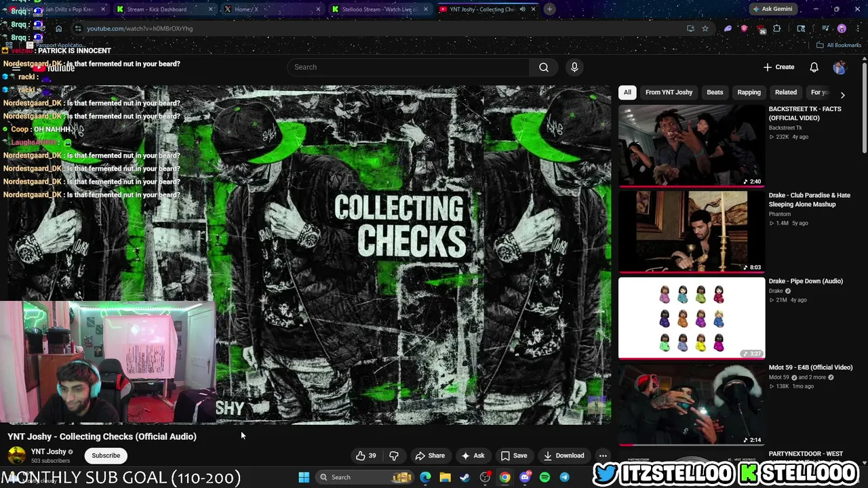Open the YNT Joshy channel avatar
The image size is (868, 488).
coord(16,455)
